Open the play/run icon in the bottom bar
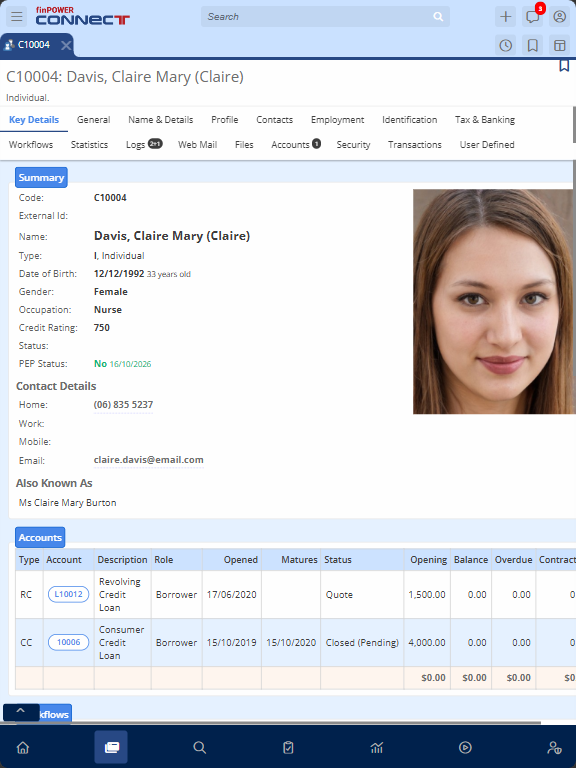This screenshot has height=768, width=576. coord(465,747)
